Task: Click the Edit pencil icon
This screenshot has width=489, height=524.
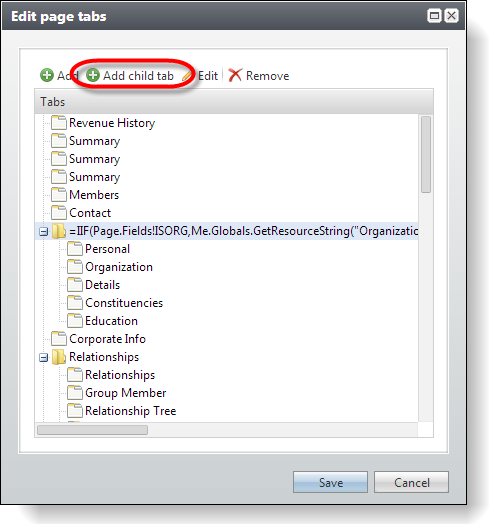Action: 188,76
